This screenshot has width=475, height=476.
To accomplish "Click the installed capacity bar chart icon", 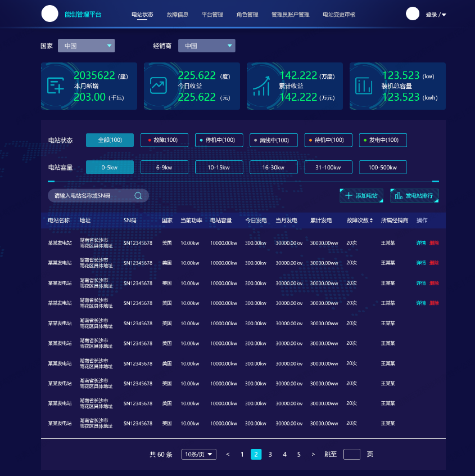I will click(364, 86).
